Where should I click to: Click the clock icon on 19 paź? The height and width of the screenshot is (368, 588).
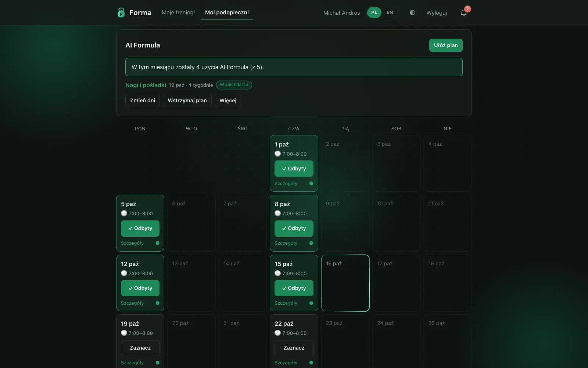[124, 333]
